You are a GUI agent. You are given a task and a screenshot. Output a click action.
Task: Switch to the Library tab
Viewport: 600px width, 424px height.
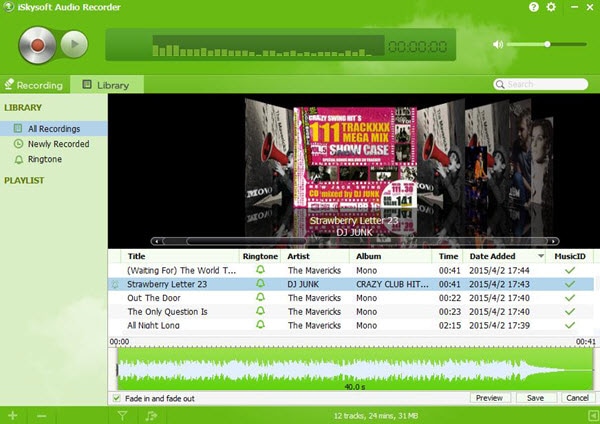coord(107,85)
